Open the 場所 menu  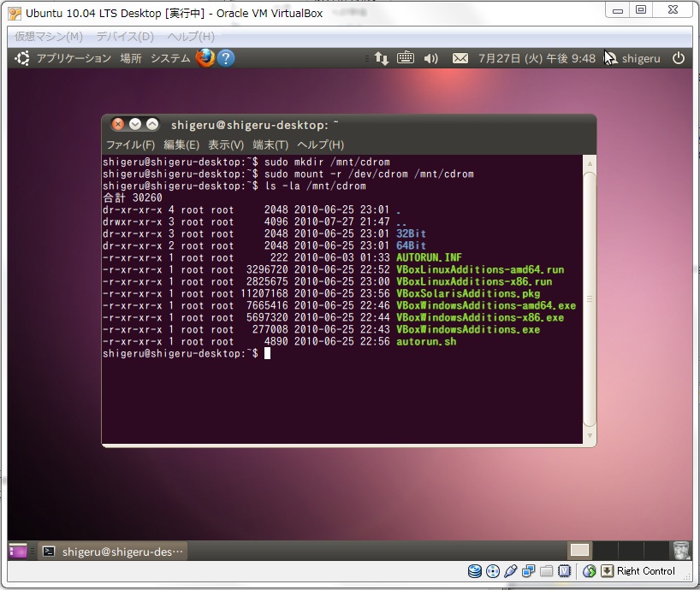(x=131, y=58)
